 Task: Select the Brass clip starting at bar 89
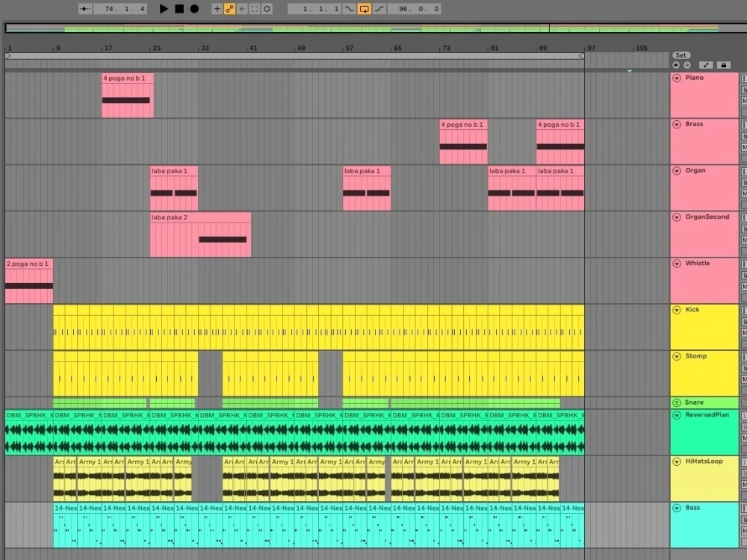[x=560, y=142]
